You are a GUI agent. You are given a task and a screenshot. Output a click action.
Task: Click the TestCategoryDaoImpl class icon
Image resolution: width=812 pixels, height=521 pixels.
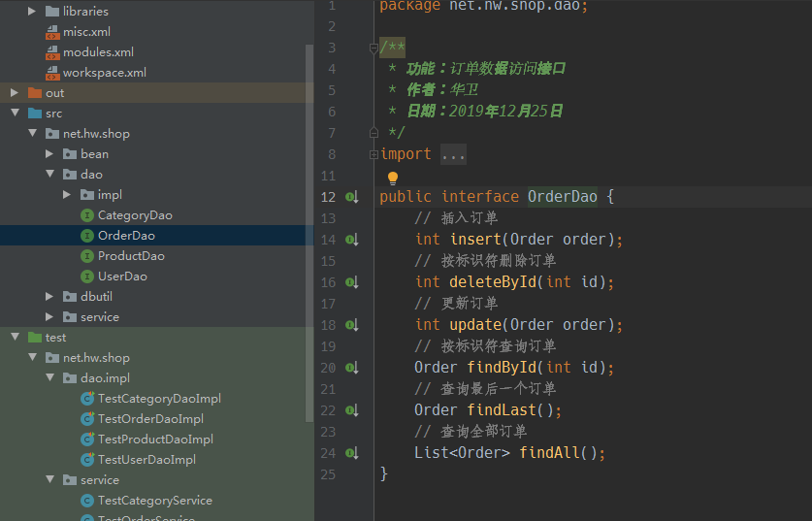[x=87, y=398]
